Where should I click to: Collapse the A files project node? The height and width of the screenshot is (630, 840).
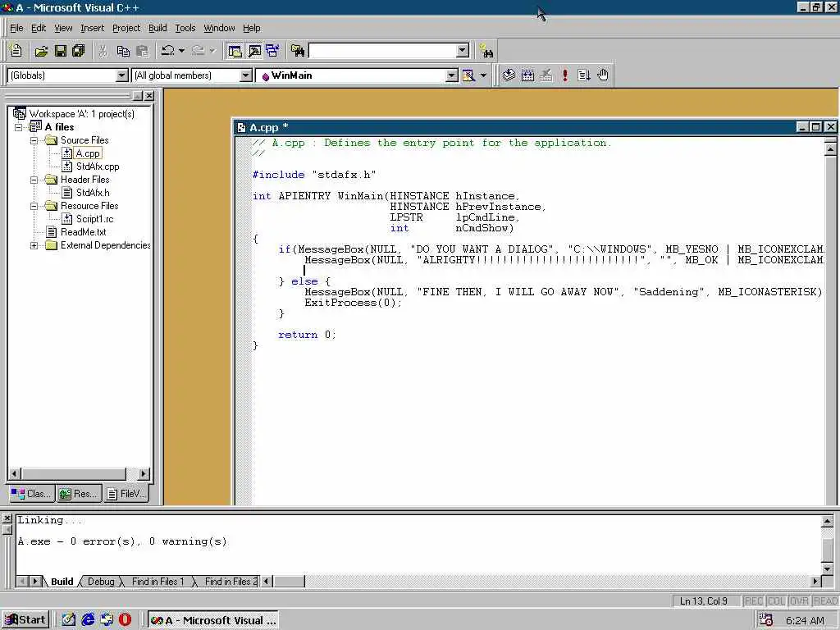(x=19, y=127)
